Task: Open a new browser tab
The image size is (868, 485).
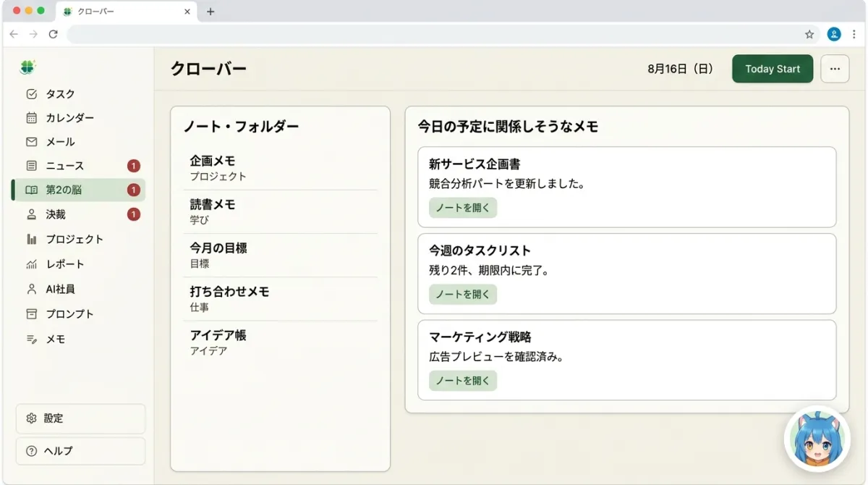Action: 210,12
